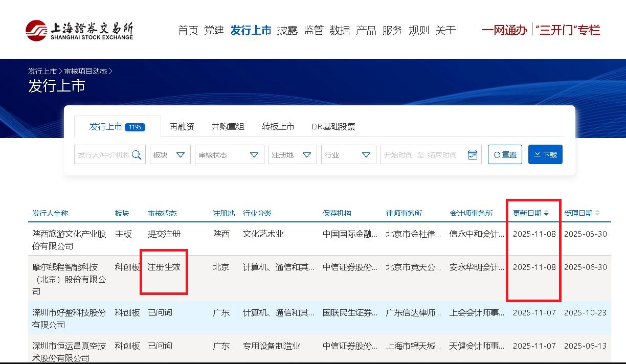Click the 2025-06-13 acceptance date
Screen dimensions: 626x364
tap(586, 346)
